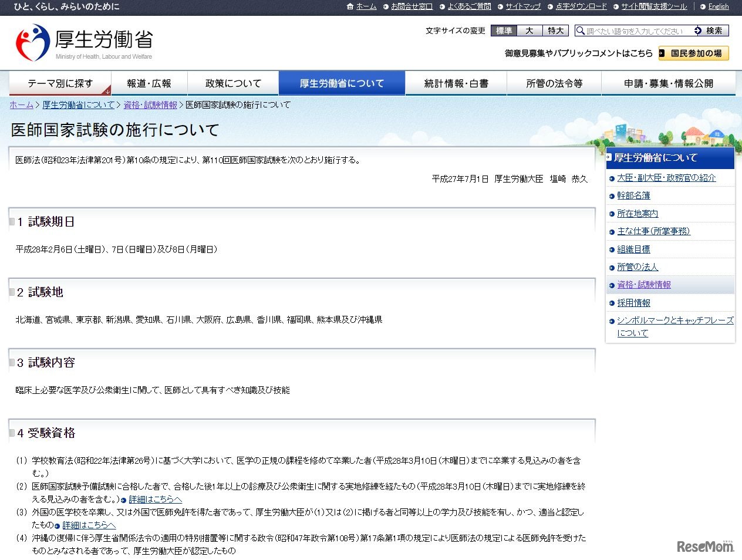The height and width of the screenshot is (560, 742).
Task: Open the 統計情報・白書 navigation tab
Action: pos(456,83)
